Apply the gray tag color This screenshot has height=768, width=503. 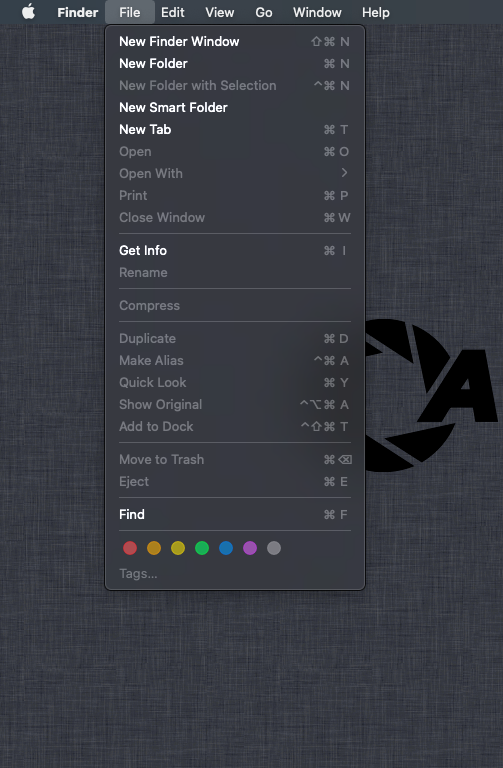(274, 548)
